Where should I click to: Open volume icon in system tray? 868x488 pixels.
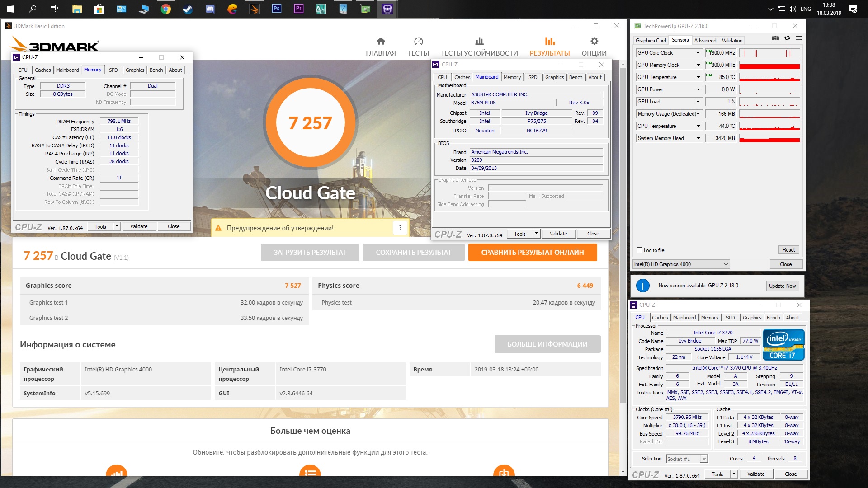792,9
